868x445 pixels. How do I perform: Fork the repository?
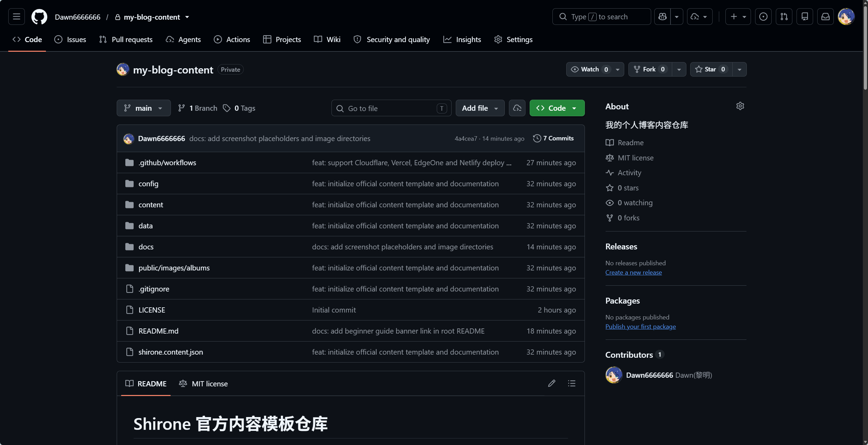point(650,69)
